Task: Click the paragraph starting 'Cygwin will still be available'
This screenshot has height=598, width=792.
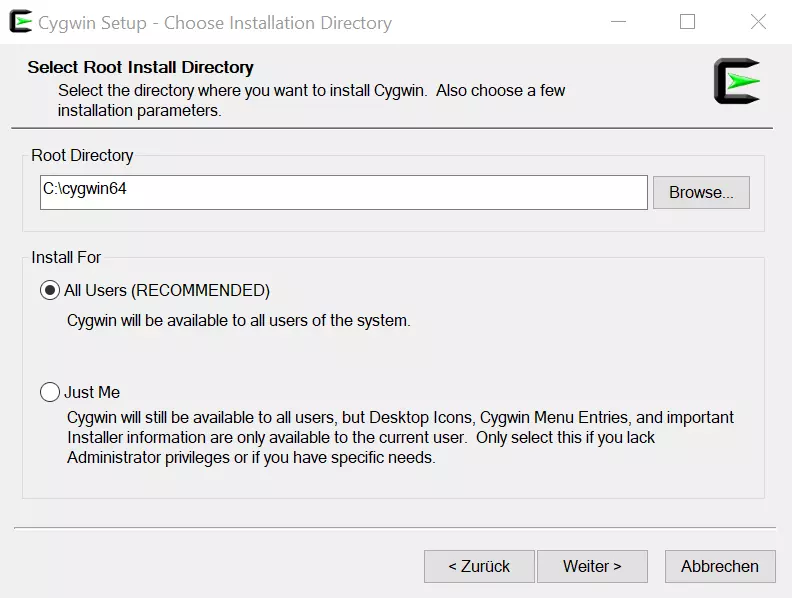Action: click(x=400, y=437)
